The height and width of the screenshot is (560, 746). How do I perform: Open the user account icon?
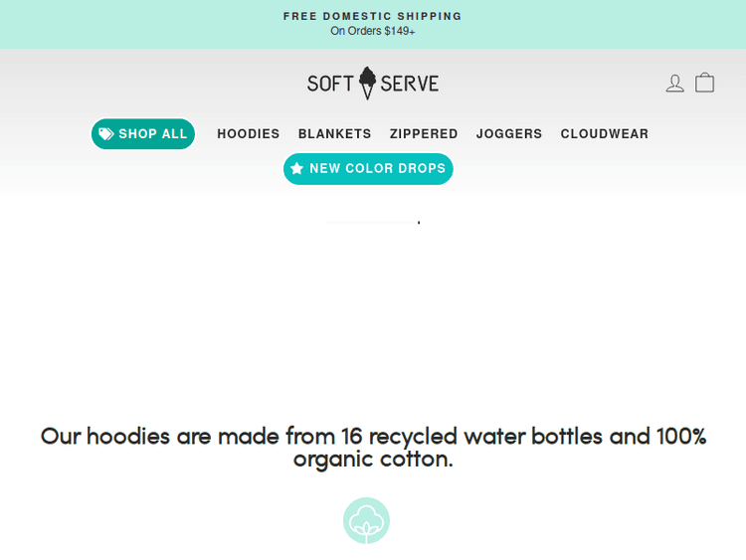coord(675,84)
